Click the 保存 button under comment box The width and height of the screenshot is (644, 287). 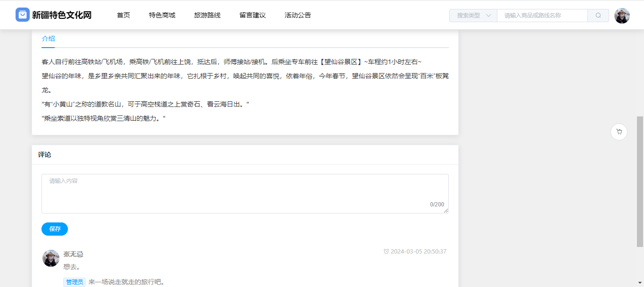[x=55, y=229]
